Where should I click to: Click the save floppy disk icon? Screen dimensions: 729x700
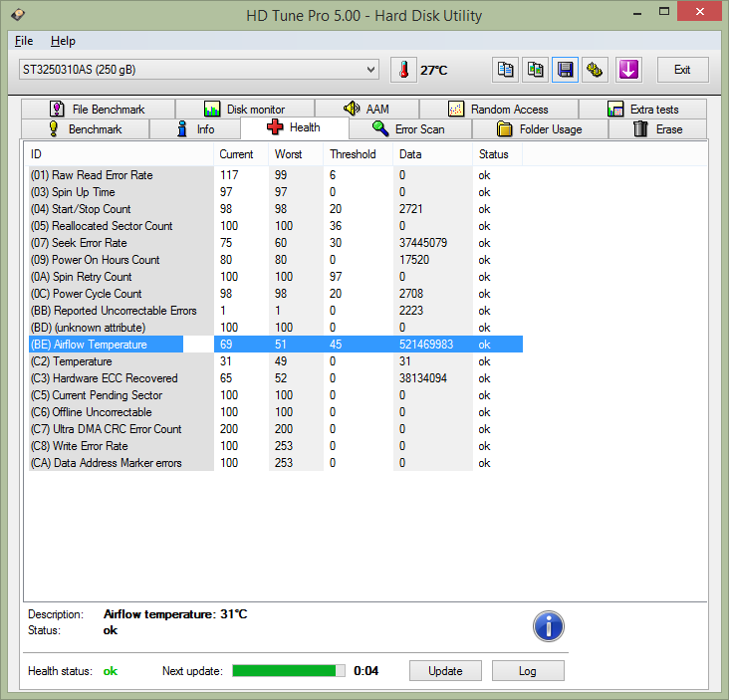565,70
